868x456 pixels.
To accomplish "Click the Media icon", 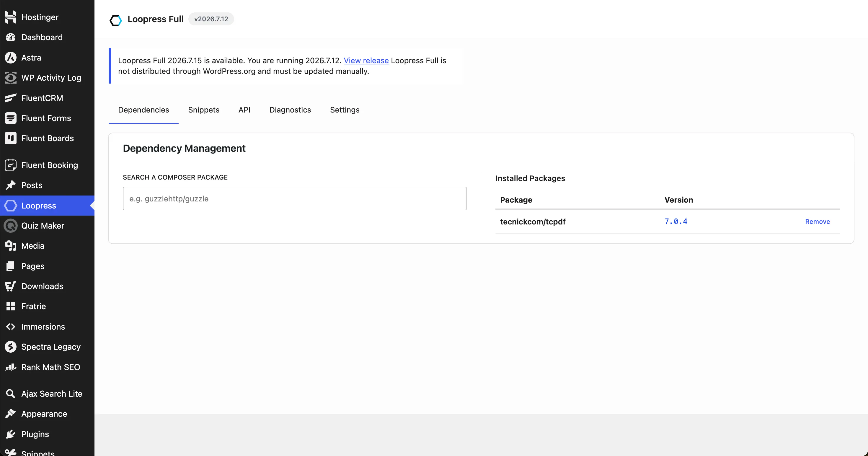I will (10, 246).
